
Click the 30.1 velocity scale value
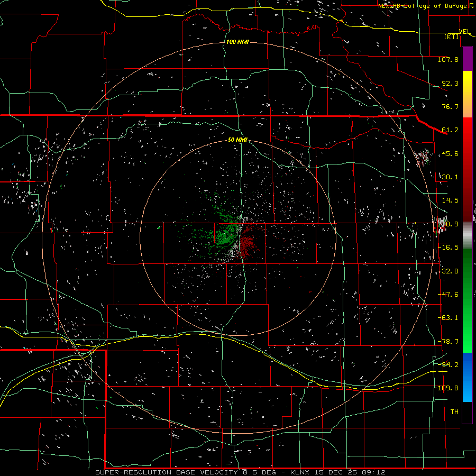(x=450, y=177)
